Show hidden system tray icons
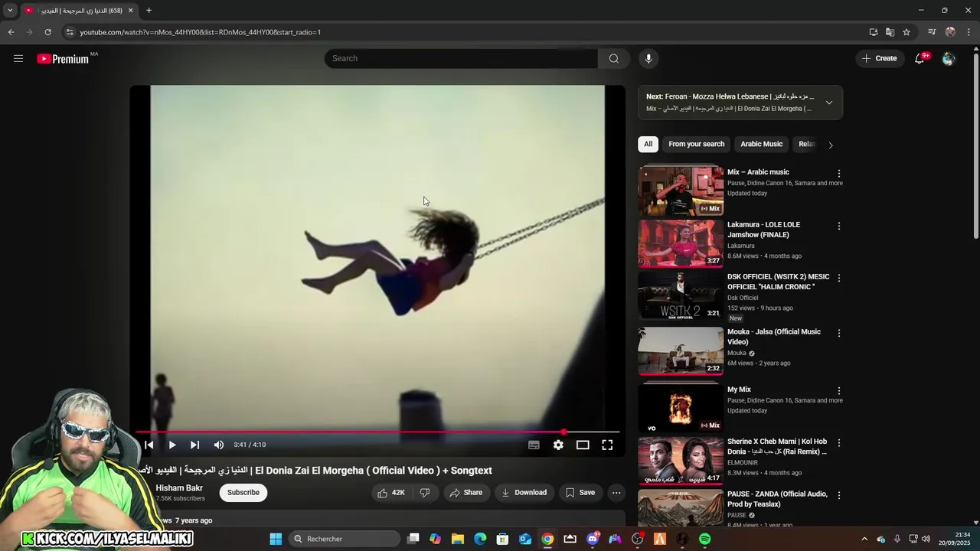 tap(864, 539)
